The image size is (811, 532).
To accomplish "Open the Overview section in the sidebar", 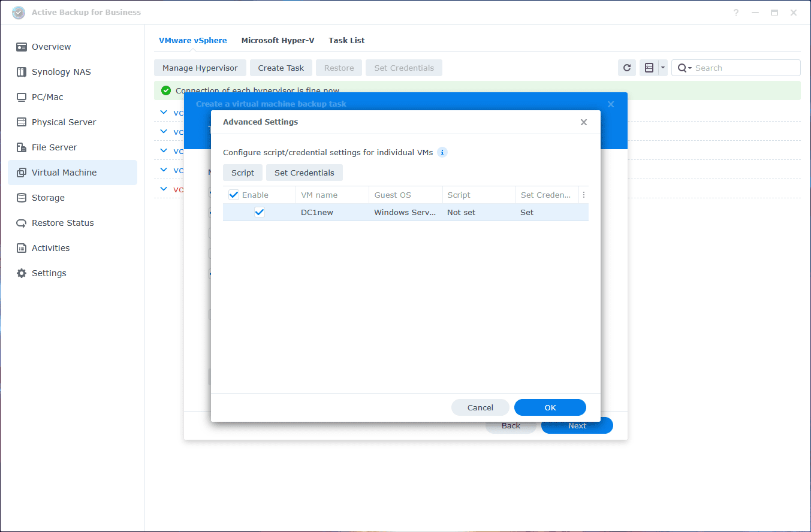I will coord(72,47).
